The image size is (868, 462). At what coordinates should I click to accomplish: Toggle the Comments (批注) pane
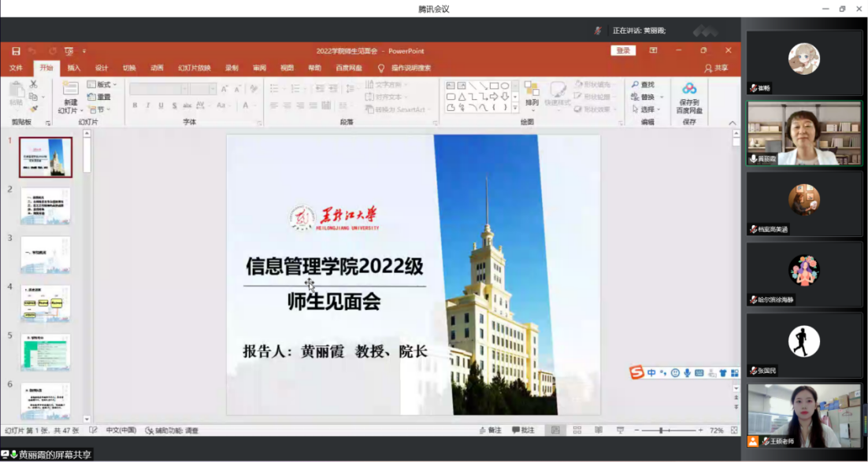pyautogui.click(x=523, y=431)
